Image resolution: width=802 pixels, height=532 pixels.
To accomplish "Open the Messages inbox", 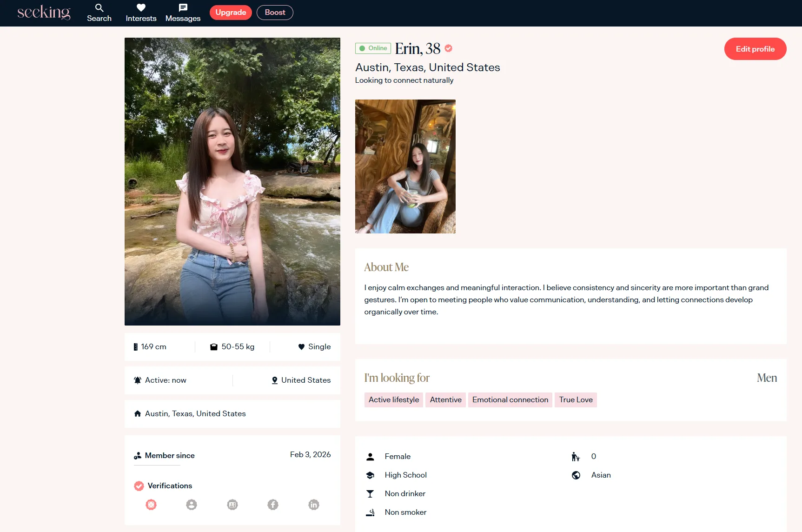I will click(x=183, y=13).
